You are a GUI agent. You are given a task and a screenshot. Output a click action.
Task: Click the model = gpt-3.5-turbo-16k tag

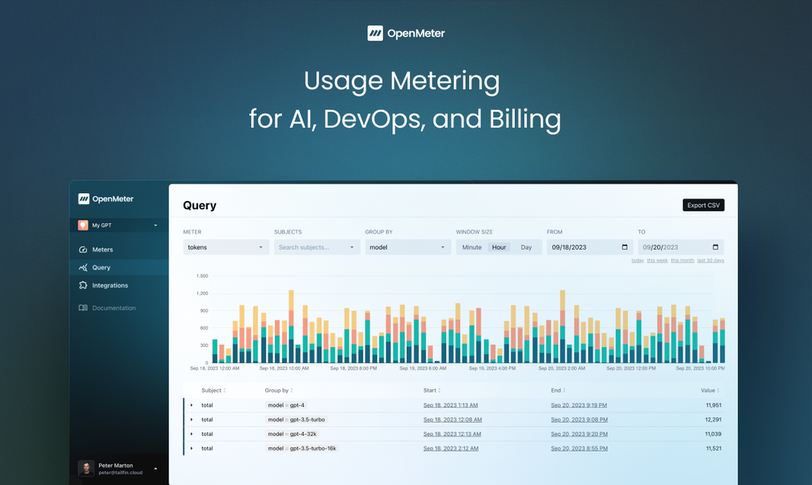301,448
